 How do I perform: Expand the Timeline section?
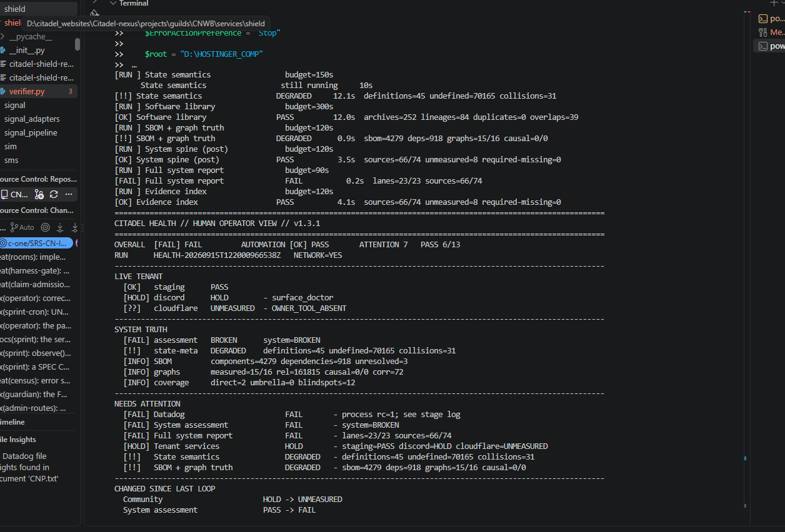click(x=12, y=422)
